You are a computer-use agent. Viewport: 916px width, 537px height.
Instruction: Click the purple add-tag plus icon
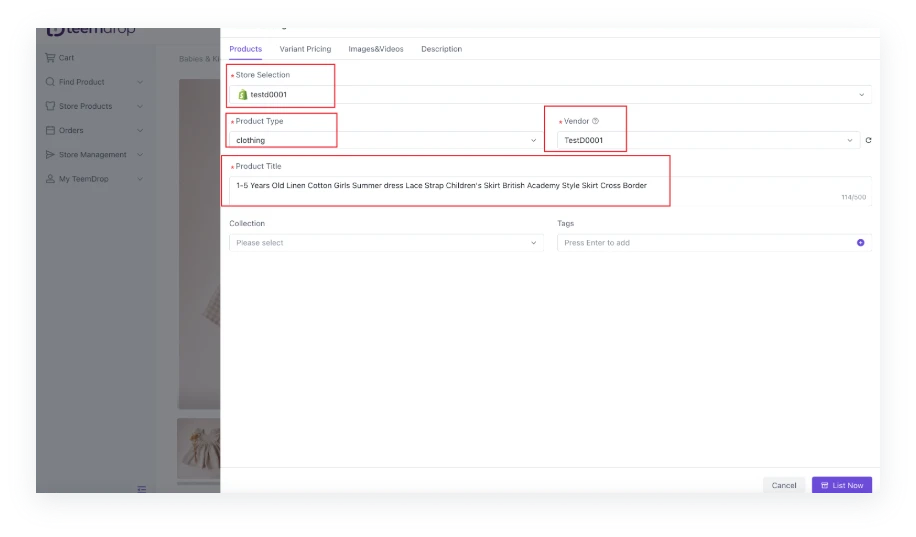coord(861,243)
